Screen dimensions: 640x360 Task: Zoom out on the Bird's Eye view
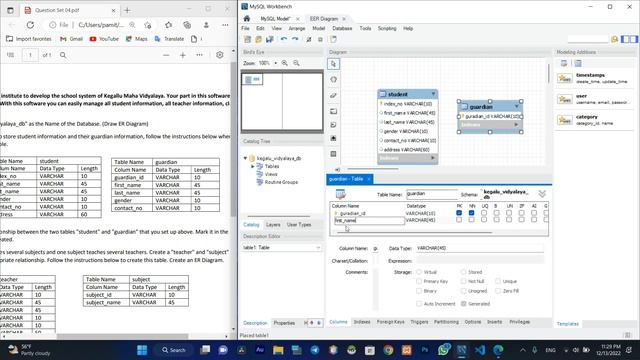point(296,63)
